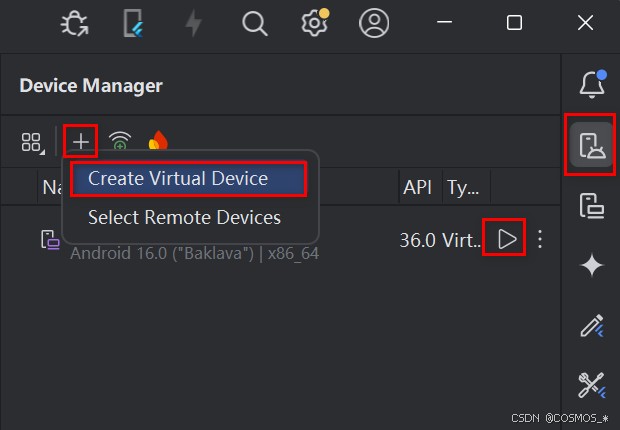
Task: Choose Select Remote Devices menu item
Action: 184,217
